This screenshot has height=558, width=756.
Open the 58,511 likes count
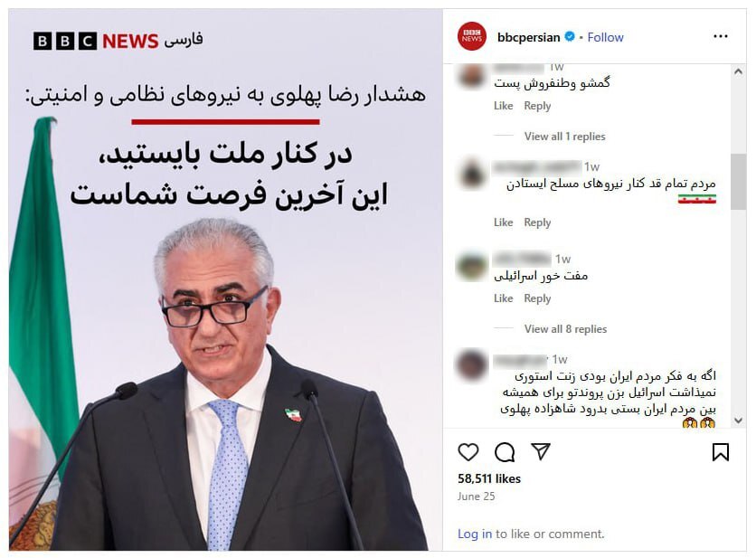pyautogui.click(x=489, y=478)
